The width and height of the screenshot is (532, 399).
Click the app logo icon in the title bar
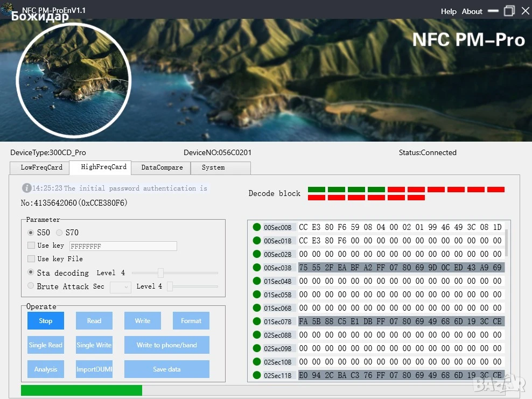click(x=7, y=9)
